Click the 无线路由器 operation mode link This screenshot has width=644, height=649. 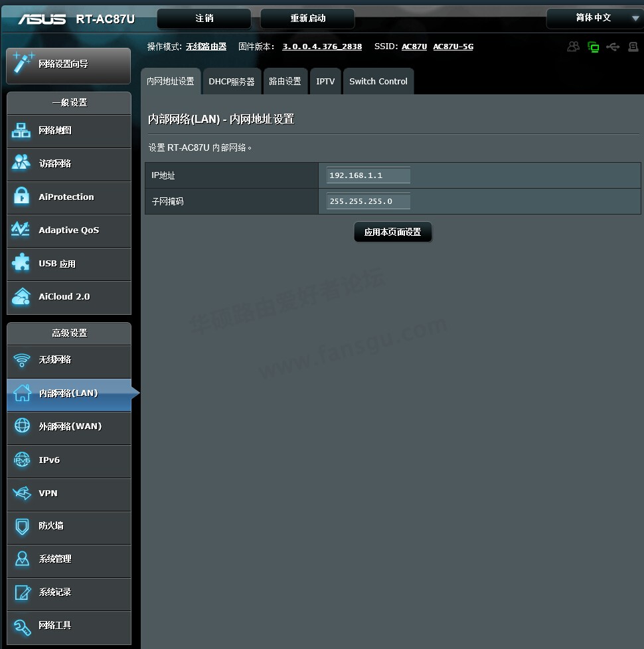click(206, 46)
